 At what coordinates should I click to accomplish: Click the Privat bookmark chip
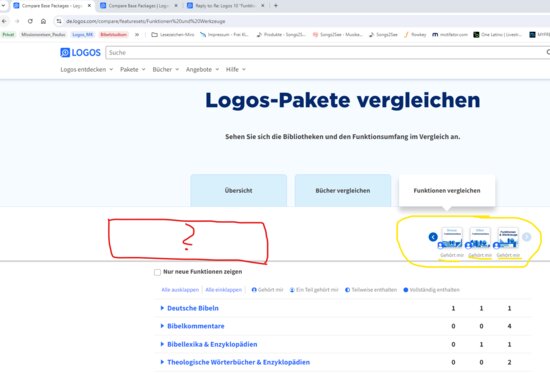coord(8,34)
